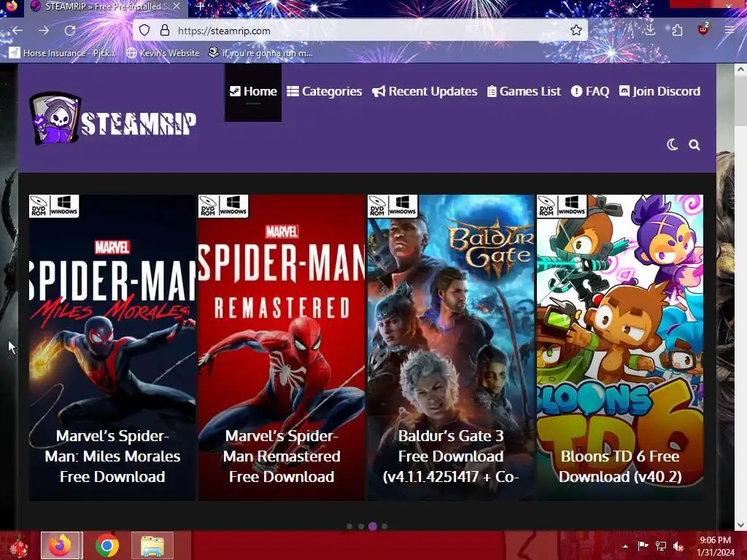This screenshot has height=560, width=747.
Task: Click Windows badge on Baldur's Gate card
Action: (402, 206)
